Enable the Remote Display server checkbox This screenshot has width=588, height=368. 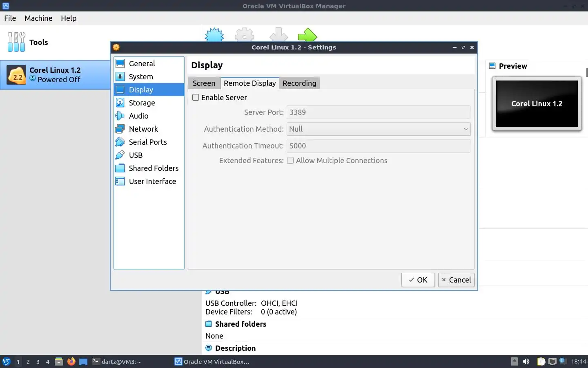tap(196, 97)
